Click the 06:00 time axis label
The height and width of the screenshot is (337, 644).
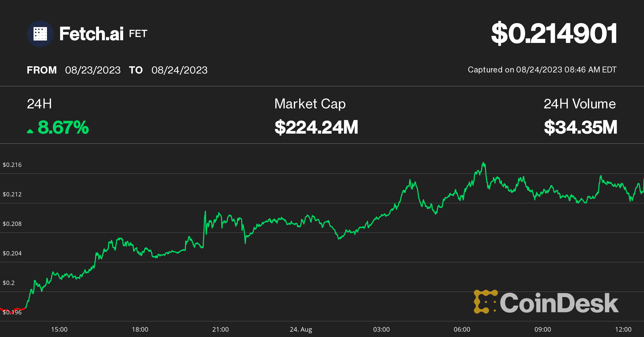pyautogui.click(x=462, y=329)
